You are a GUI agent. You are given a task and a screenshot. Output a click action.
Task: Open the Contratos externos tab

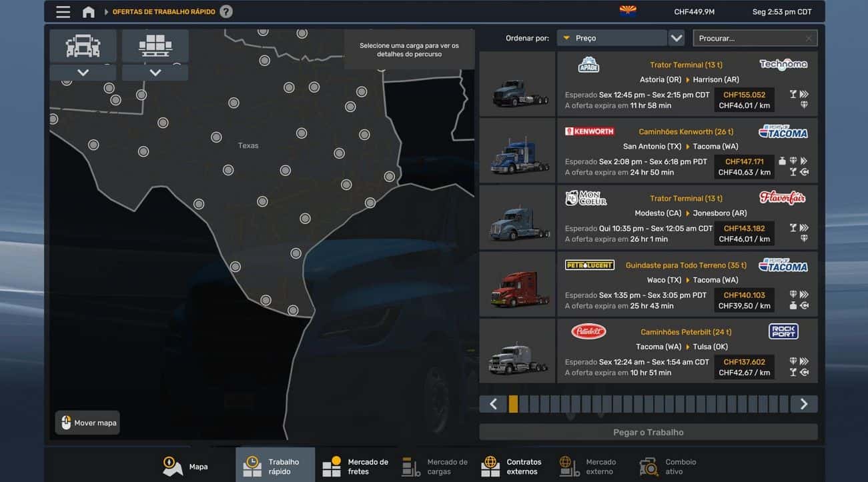(512, 466)
